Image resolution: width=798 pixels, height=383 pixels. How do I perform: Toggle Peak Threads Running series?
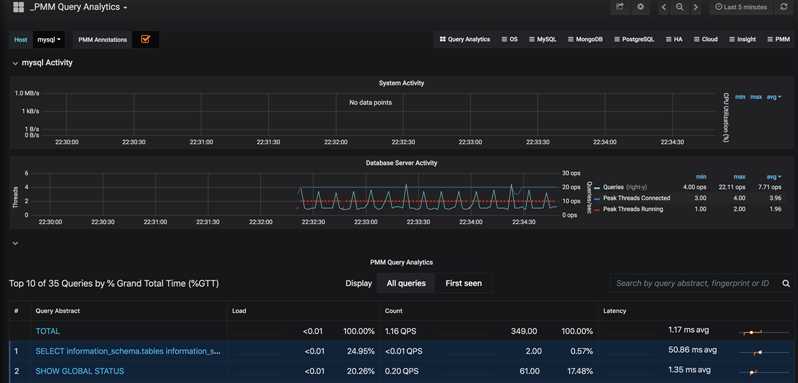633,209
